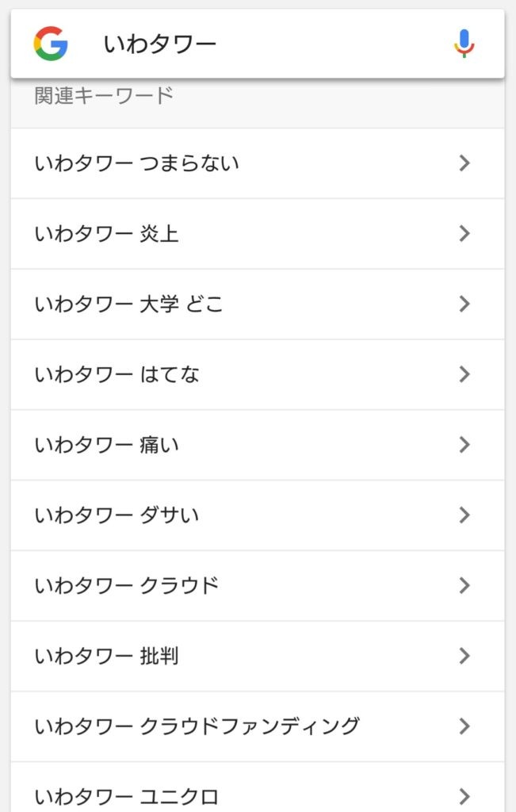This screenshot has width=516, height=812.
Task: Activate the voice search microphone
Action: coord(464,44)
